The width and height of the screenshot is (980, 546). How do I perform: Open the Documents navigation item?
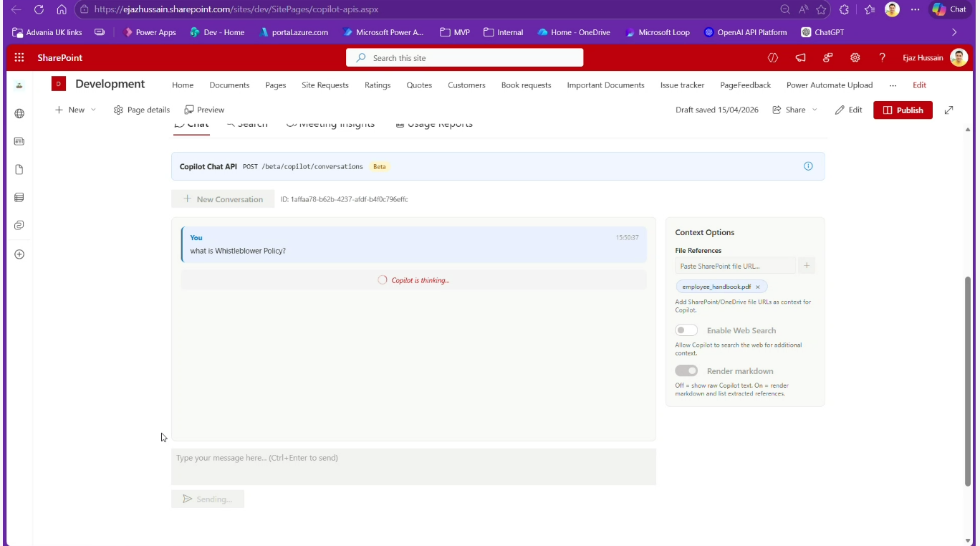tap(229, 85)
